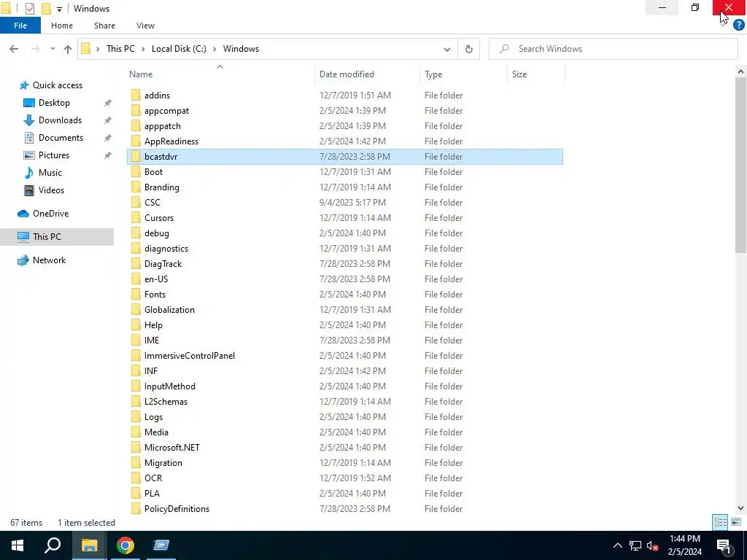Select the ImmersiveControlPanel folder name

point(190,356)
